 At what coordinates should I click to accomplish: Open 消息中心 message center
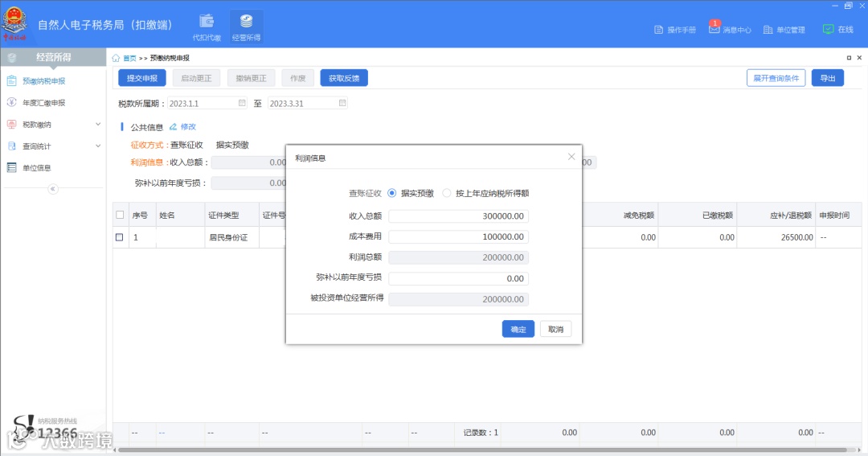(730, 29)
